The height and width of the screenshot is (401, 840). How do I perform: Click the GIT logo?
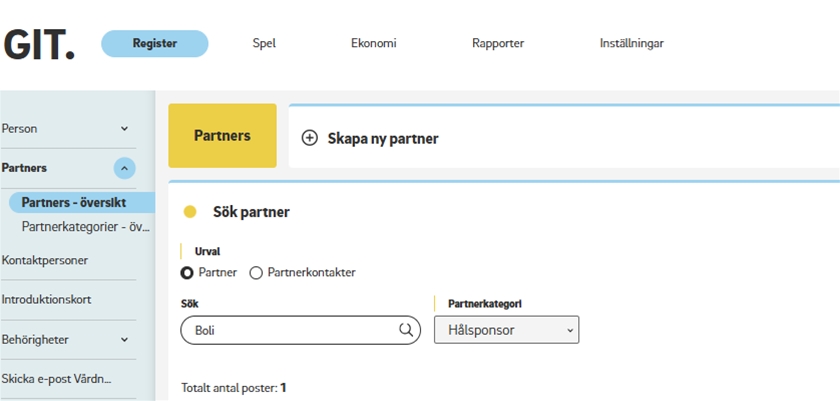(39, 43)
